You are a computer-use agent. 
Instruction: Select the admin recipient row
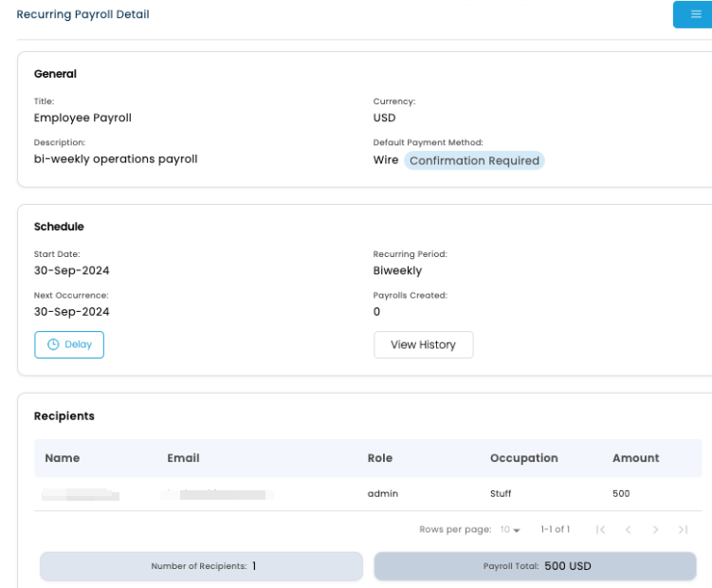(x=382, y=493)
